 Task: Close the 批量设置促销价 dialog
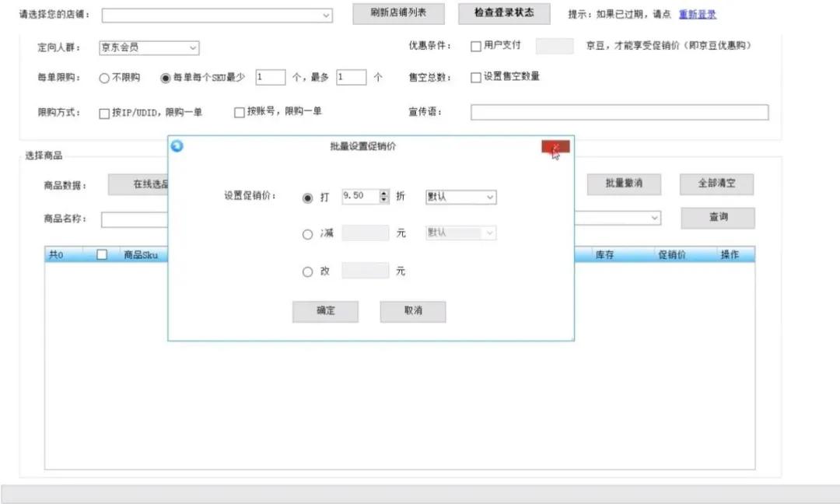[555, 146]
